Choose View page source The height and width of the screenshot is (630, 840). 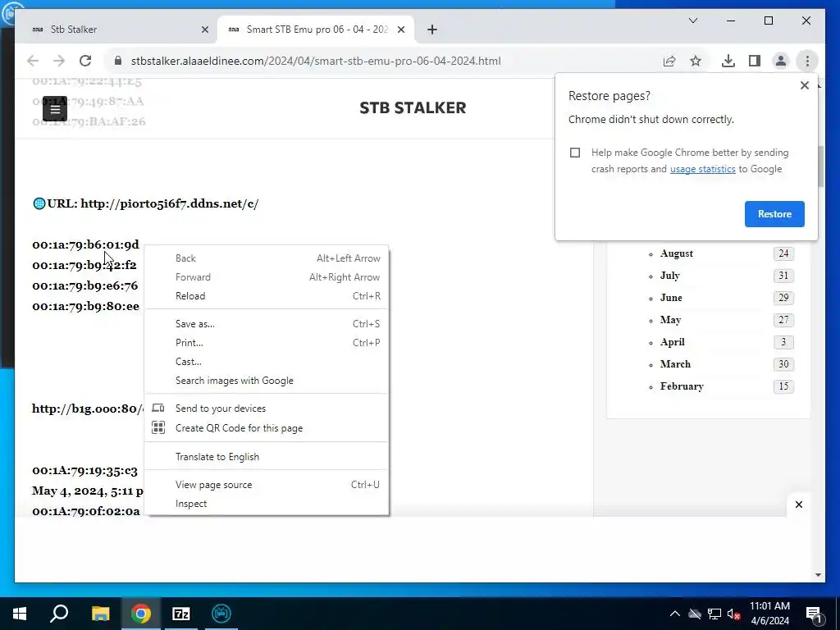(267, 484)
